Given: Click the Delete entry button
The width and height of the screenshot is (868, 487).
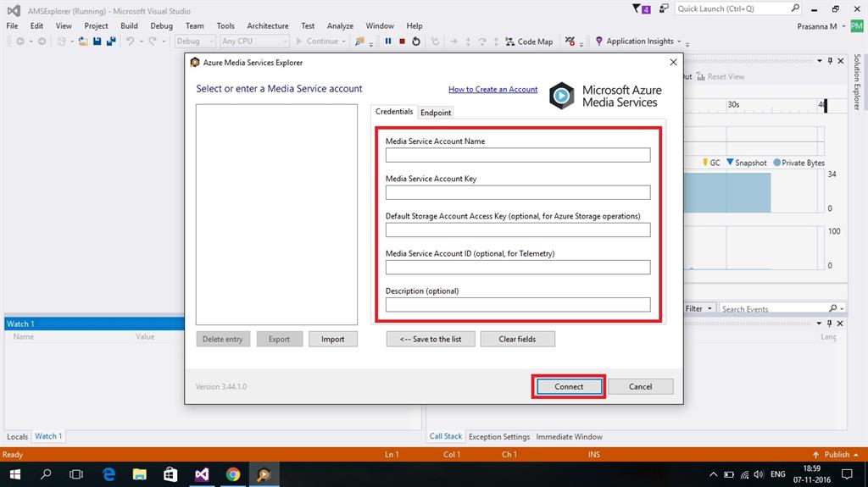Looking at the screenshot, I should 223,339.
